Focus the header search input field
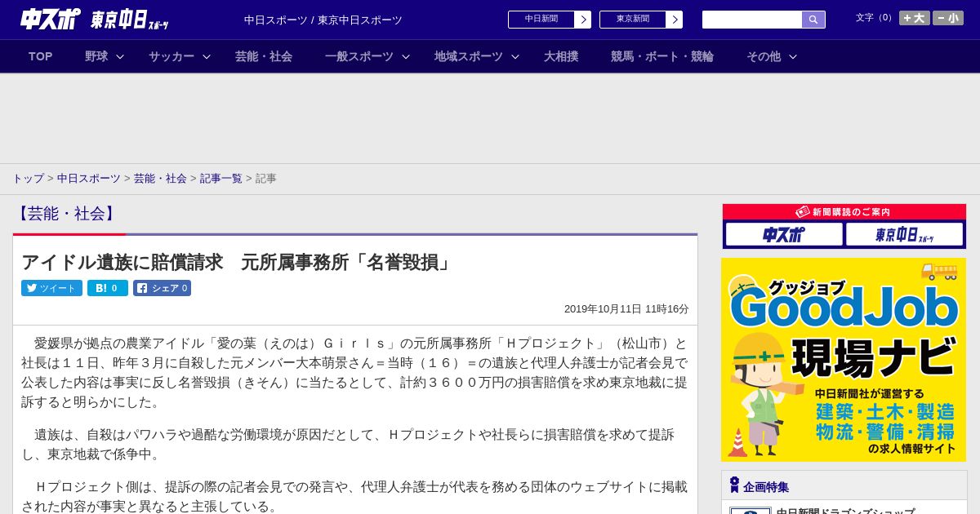Viewport: 980px width, 514px height. point(752,20)
